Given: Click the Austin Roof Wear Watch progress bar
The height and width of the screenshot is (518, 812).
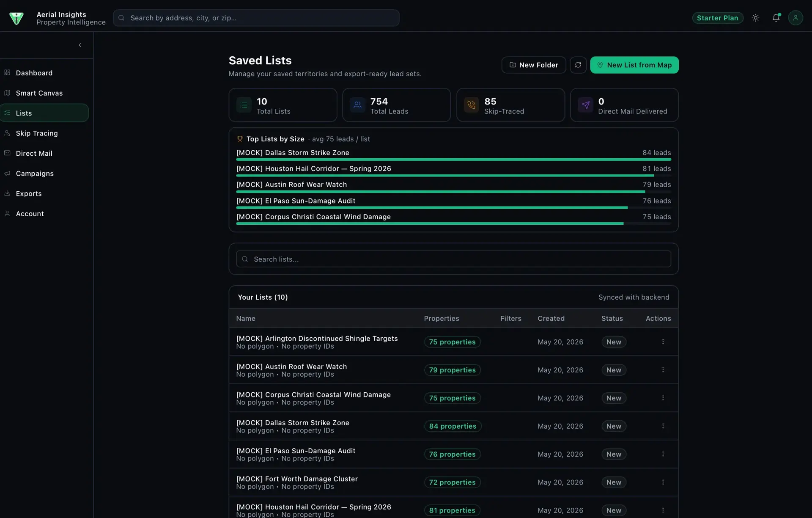Looking at the screenshot, I should click(x=453, y=192).
